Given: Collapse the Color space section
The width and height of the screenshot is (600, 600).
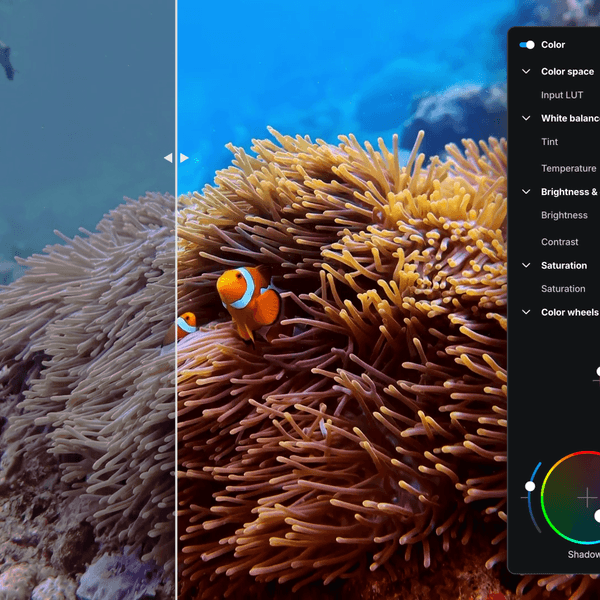Looking at the screenshot, I should tap(526, 72).
